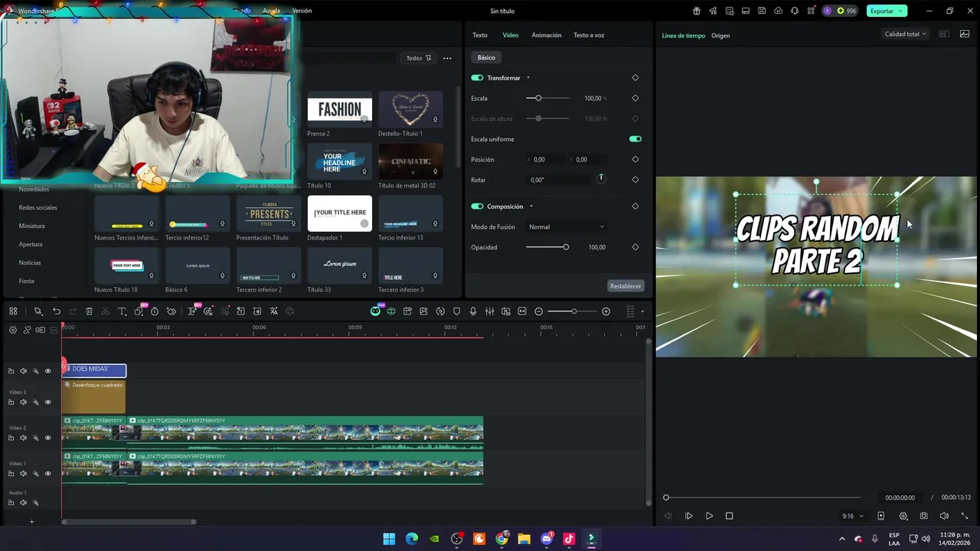Open the Miniatura category
Viewport: 980px width, 551px height.
tap(32, 226)
